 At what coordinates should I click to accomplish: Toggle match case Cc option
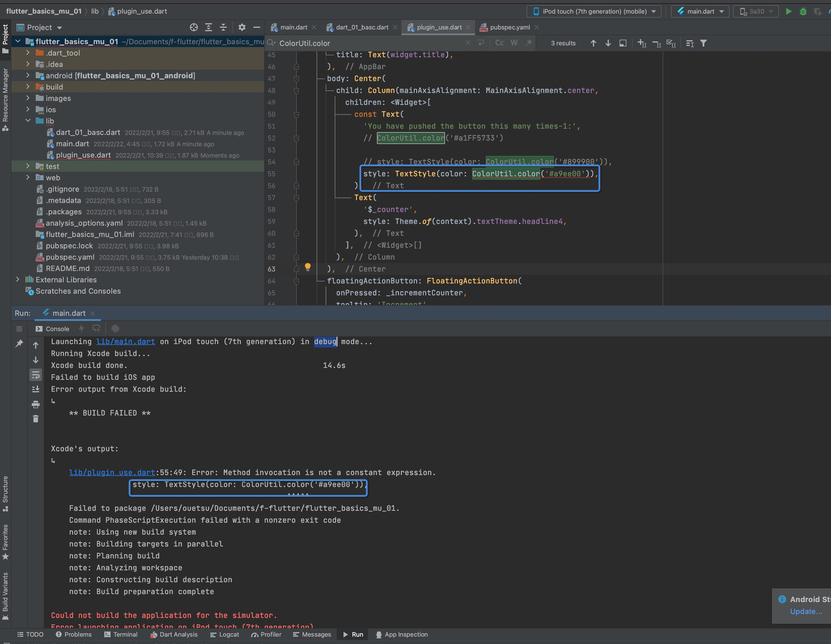pos(499,43)
